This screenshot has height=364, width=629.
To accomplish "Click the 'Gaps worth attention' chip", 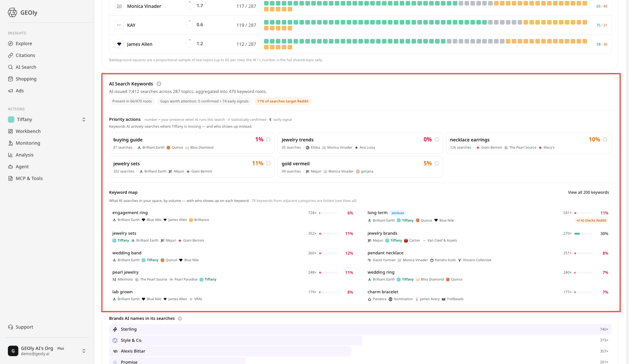I will [204, 101].
